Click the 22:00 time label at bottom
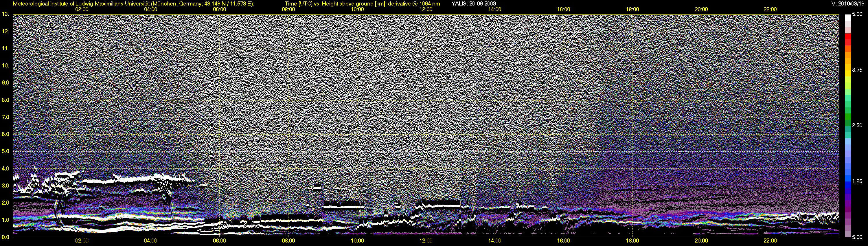The width and height of the screenshot is (868, 246). click(770, 241)
